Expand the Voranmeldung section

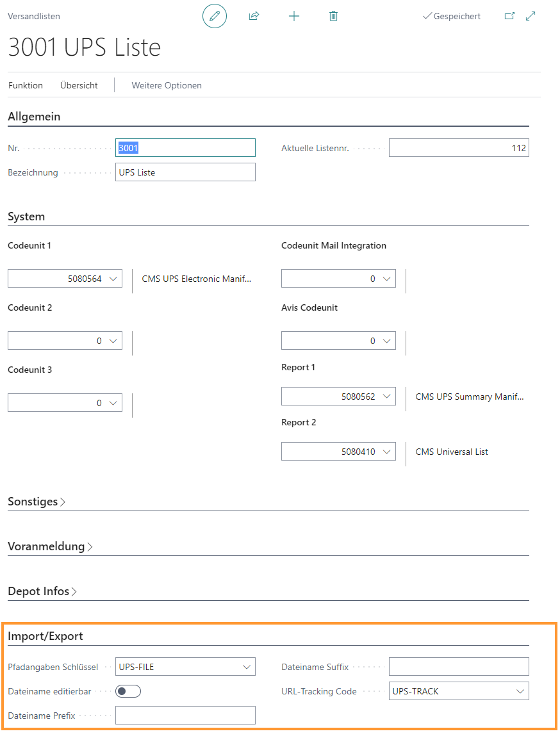tap(50, 546)
